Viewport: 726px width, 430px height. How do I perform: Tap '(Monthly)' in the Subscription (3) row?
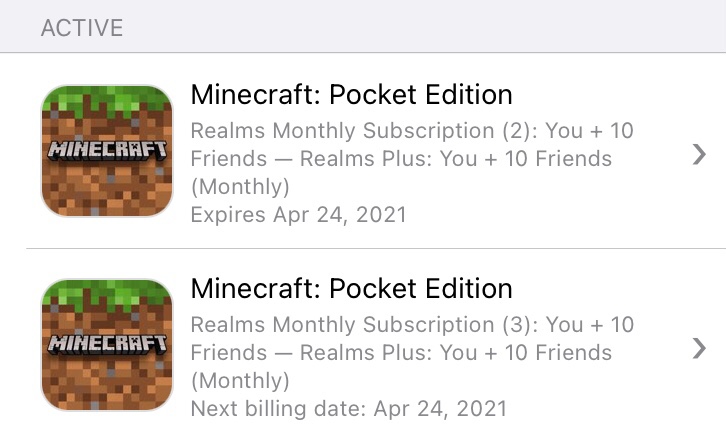[x=240, y=381]
